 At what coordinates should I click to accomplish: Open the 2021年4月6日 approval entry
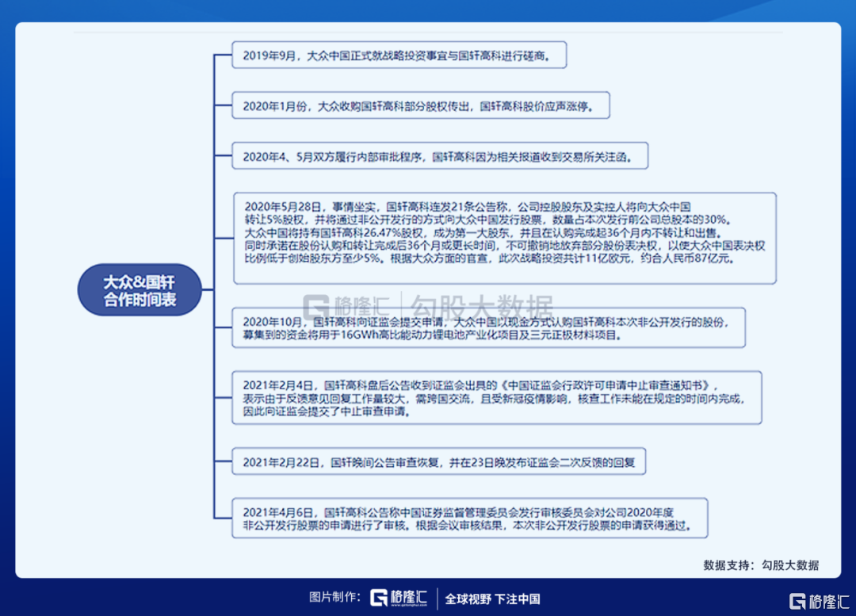[468, 518]
